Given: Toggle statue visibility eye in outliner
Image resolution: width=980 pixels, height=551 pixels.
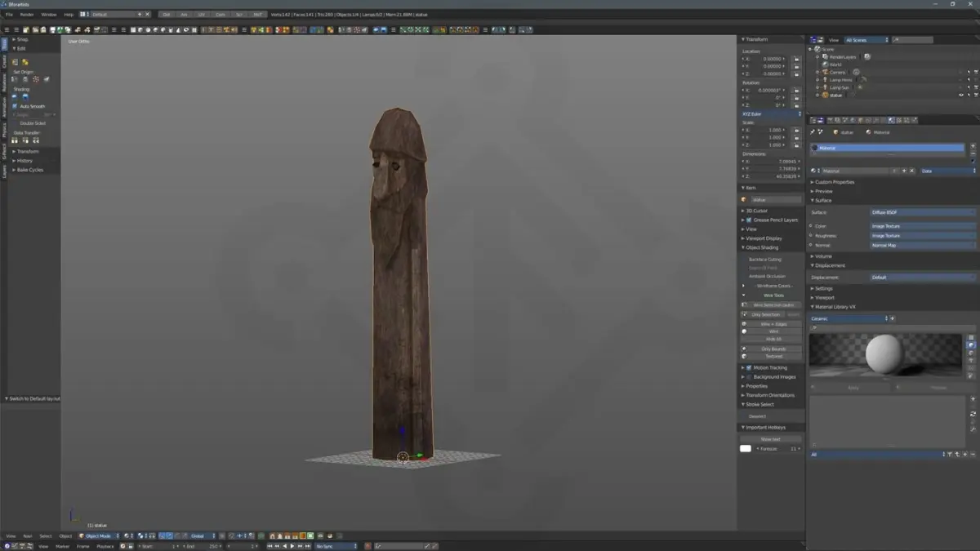Looking at the screenshot, I should 961,96.
